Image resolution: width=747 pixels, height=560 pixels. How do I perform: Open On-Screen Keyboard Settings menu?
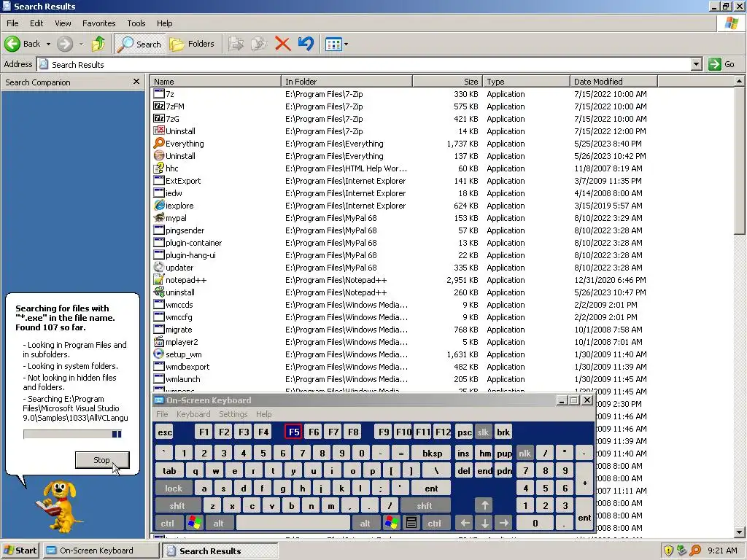point(233,414)
